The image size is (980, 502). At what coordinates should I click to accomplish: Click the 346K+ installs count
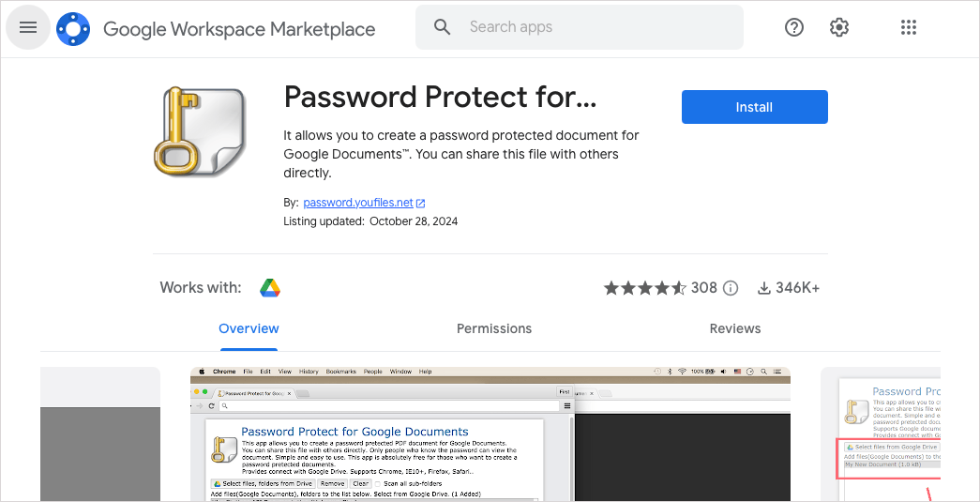[x=797, y=287]
